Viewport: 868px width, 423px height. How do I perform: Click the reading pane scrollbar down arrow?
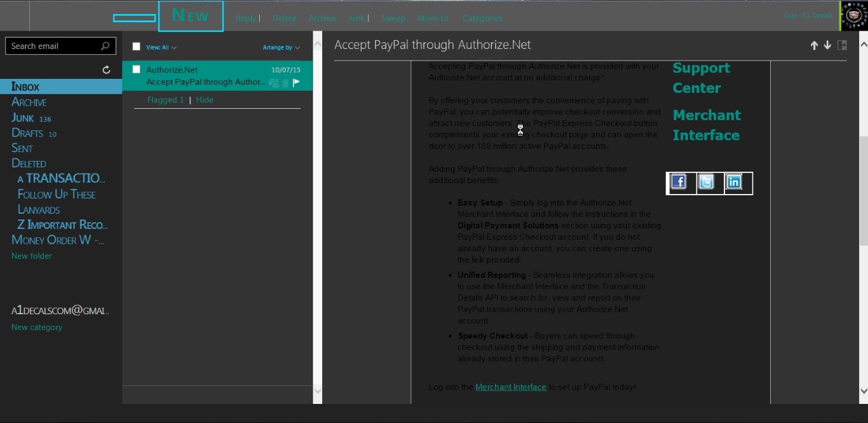[863, 391]
